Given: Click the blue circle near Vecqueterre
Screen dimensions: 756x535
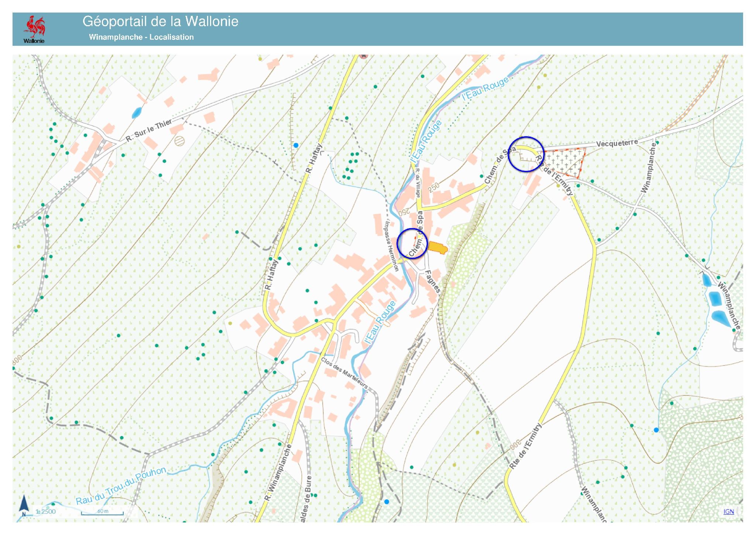Looking at the screenshot, I should pos(525,154).
